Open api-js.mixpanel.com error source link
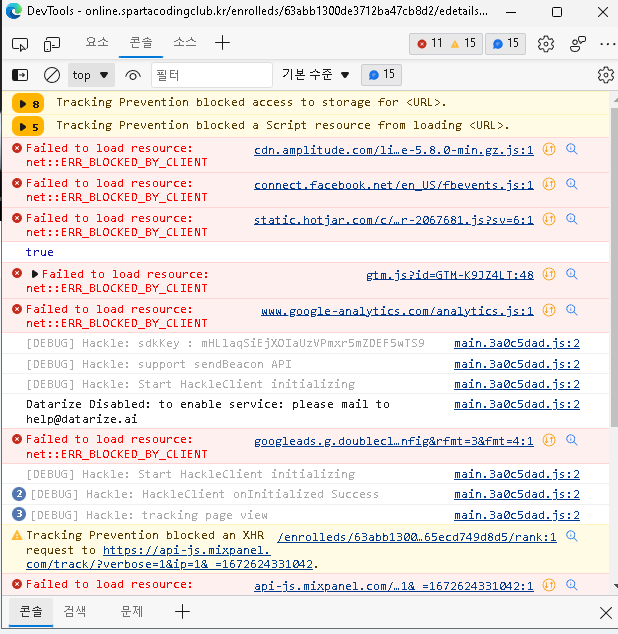The height and width of the screenshot is (634, 618). click(394, 586)
